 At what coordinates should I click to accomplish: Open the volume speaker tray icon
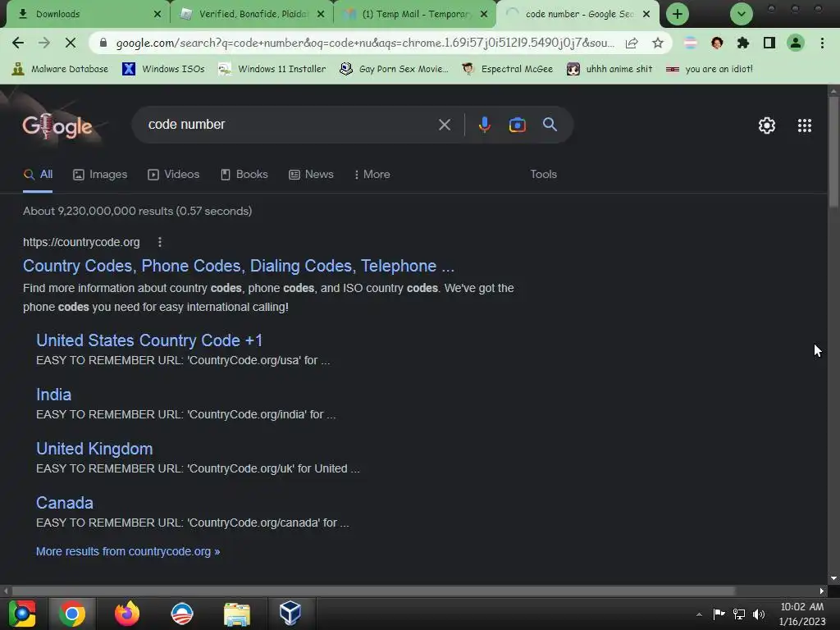(759, 614)
